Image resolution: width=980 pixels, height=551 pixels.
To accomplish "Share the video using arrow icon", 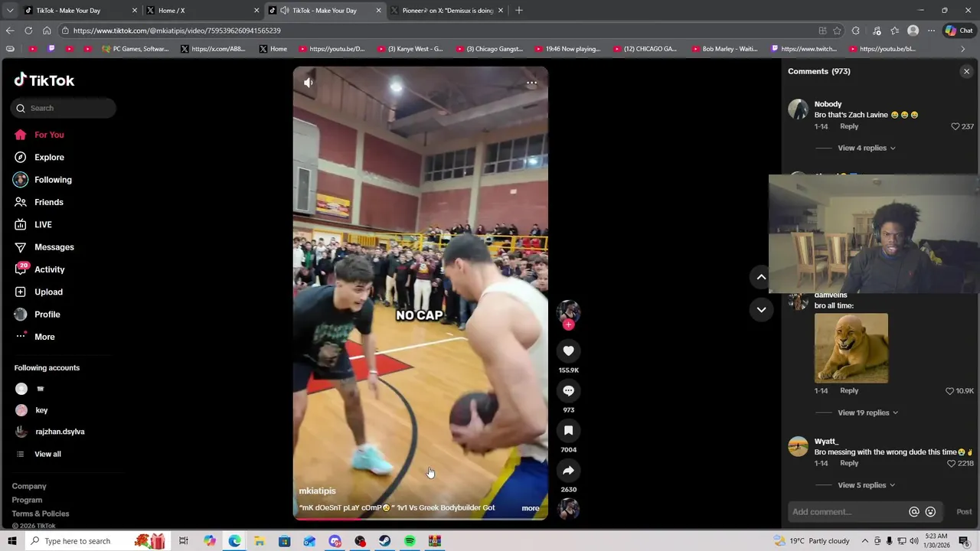I will point(568,470).
